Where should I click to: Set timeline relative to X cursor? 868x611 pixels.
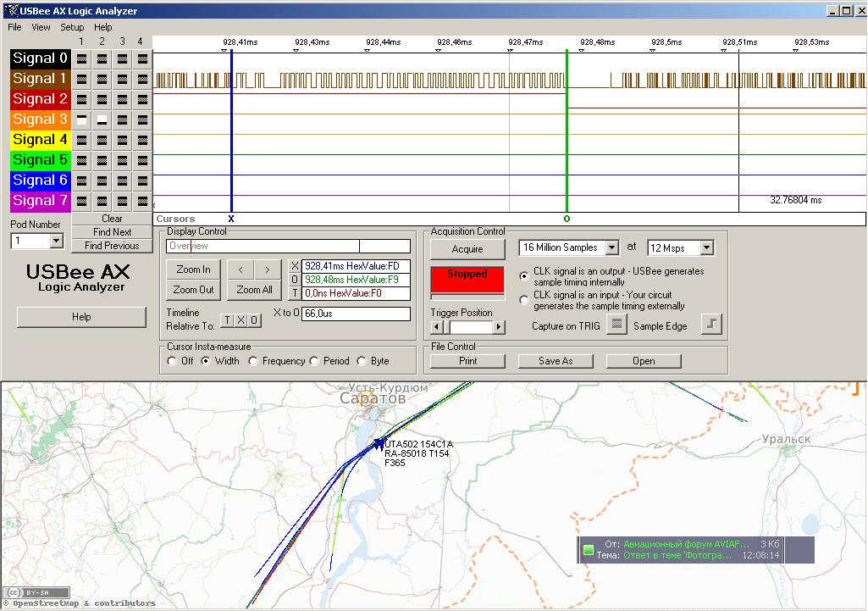coord(240,320)
